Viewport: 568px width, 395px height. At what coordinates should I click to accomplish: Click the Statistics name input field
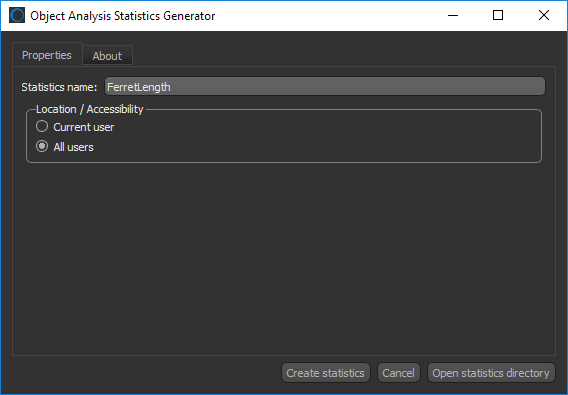click(x=325, y=87)
